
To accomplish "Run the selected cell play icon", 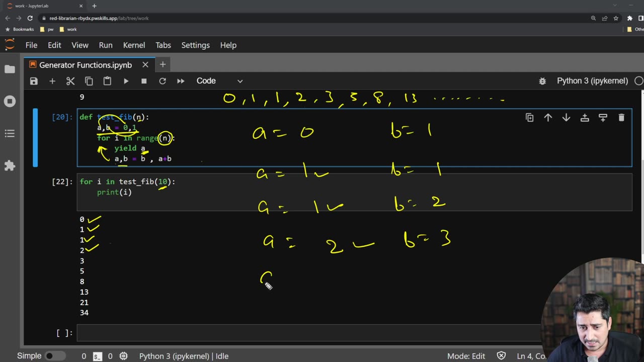I will pos(126,81).
